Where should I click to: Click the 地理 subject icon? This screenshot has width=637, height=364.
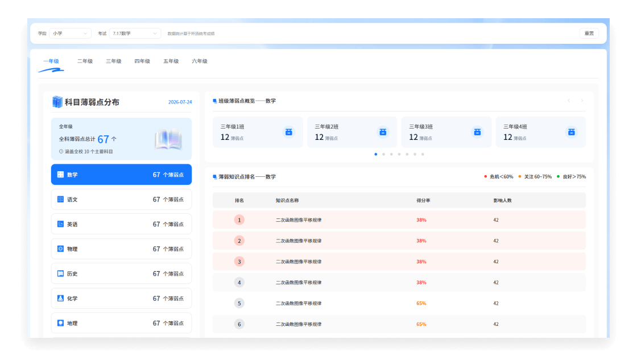click(60, 324)
